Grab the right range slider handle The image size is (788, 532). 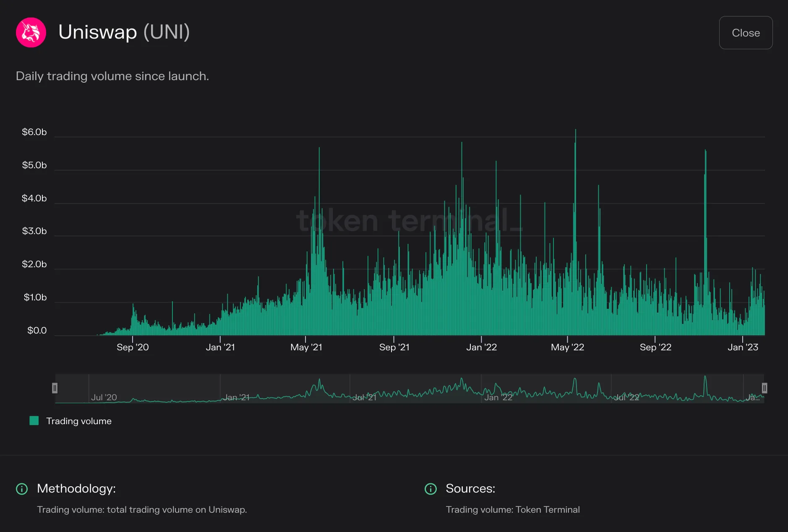point(765,388)
